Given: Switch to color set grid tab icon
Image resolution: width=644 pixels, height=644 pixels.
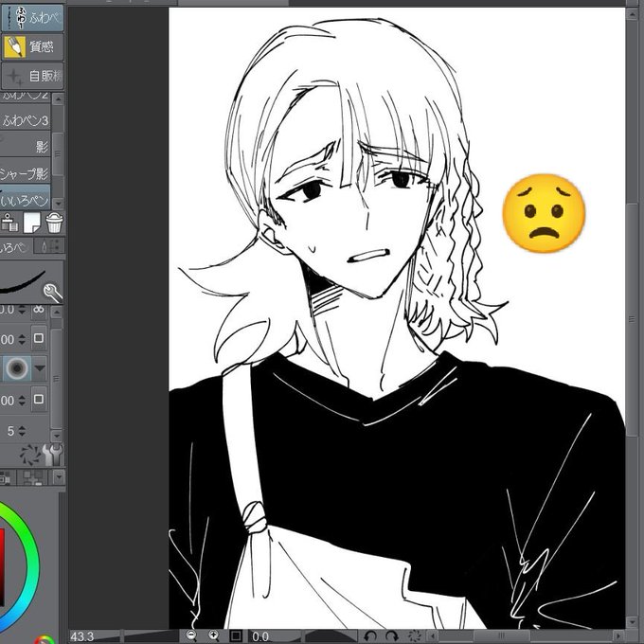Looking at the screenshot, I should point(33,477).
